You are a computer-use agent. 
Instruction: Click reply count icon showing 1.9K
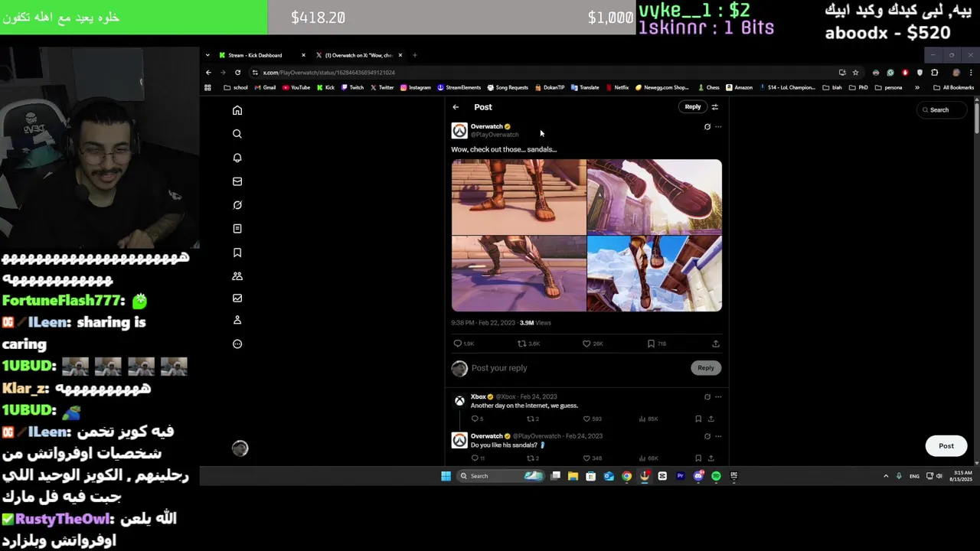tap(458, 344)
